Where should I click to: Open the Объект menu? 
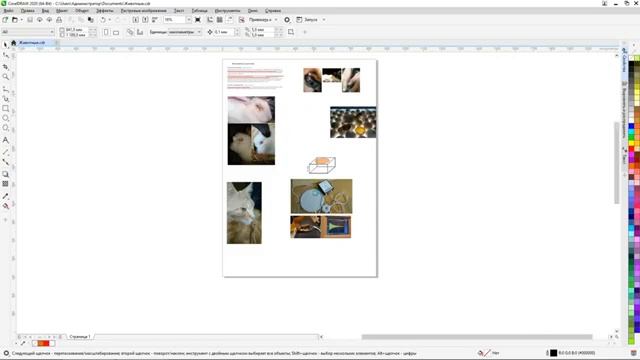click(x=82, y=11)
